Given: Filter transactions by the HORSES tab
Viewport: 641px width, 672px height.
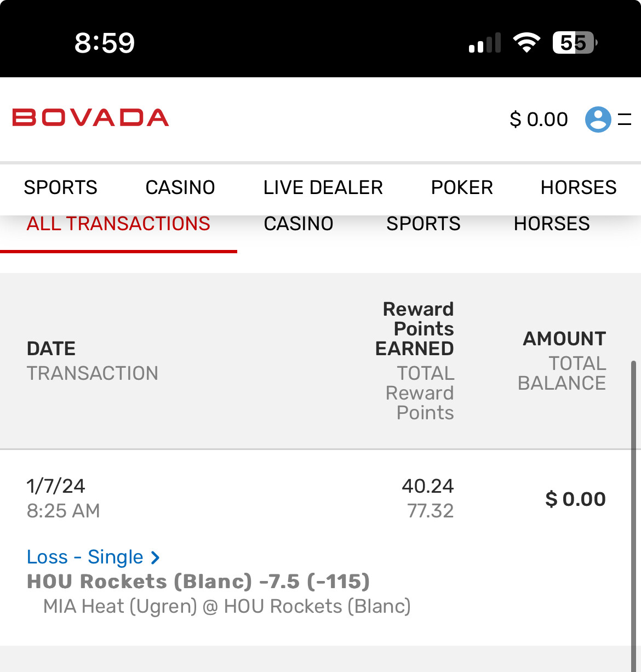Looking at the screenshot, I should [x=552, y=224].
